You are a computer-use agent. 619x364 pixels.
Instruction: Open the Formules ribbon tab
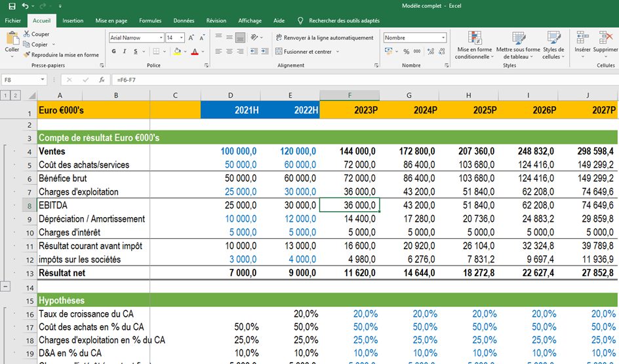(x=150, y=21)
